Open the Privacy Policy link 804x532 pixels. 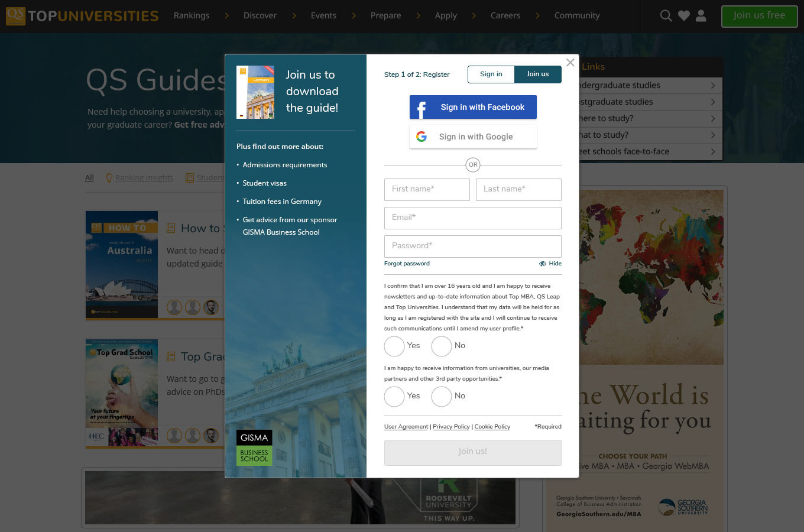pyautogui.click(x=451, y=427)
